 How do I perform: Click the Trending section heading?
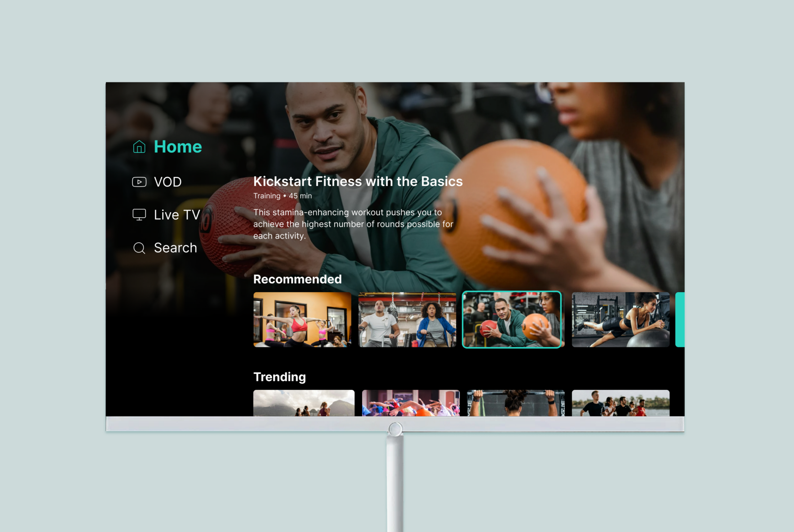280,377
